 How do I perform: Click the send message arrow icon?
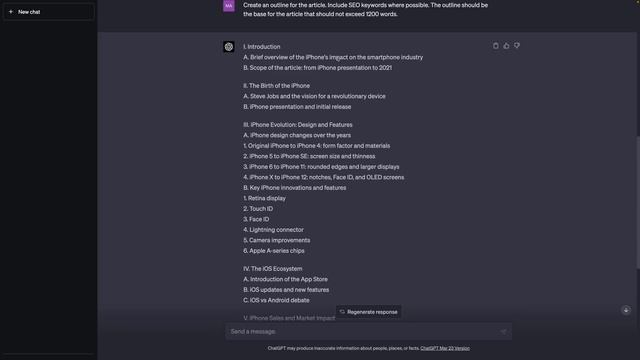[x=503, y=331]
